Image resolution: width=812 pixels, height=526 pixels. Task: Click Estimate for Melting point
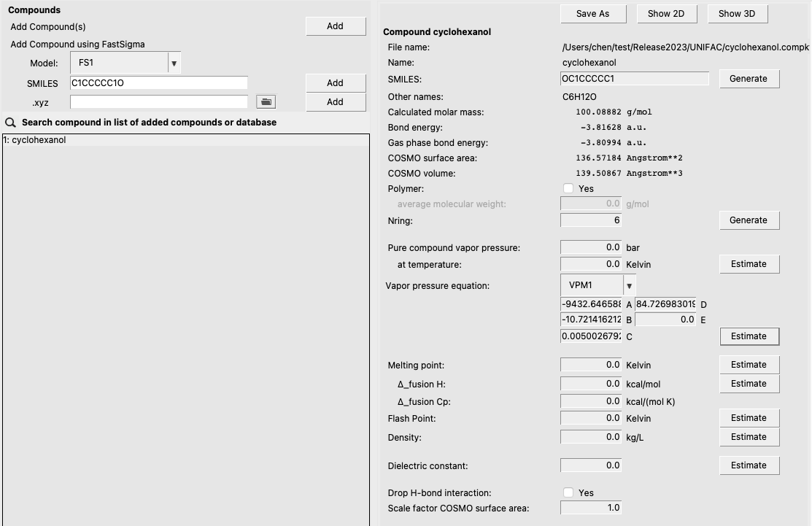click(749, 365)
